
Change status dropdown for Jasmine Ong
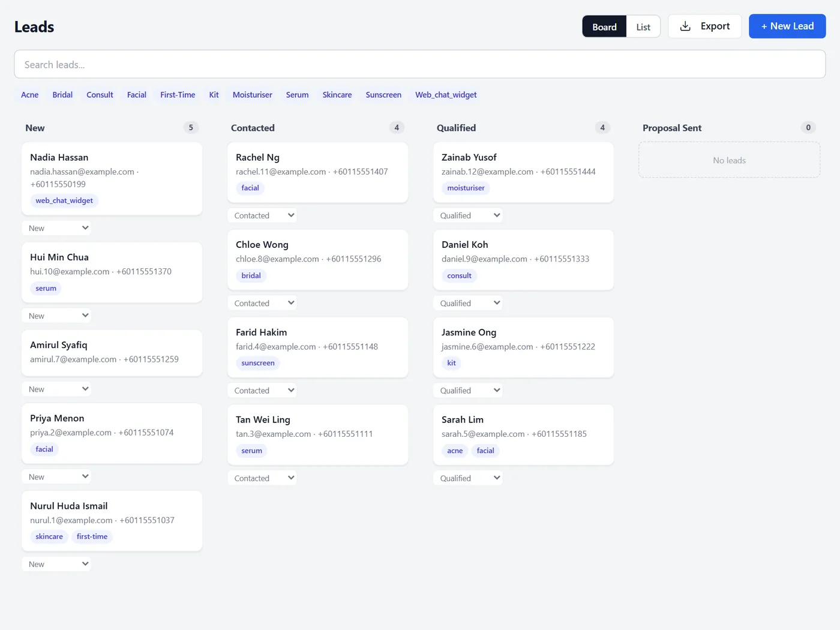pyautogui.click(x=468, y=391)
